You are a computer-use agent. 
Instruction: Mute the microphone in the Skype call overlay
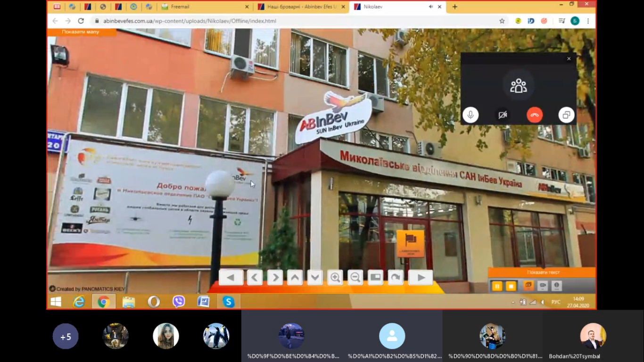tap(470, 115)
